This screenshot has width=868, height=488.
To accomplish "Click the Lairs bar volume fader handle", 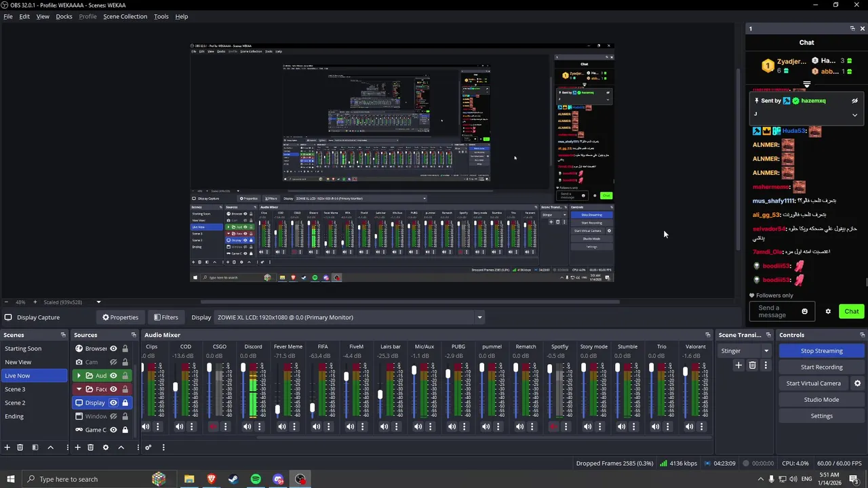I will coord(380,394).
